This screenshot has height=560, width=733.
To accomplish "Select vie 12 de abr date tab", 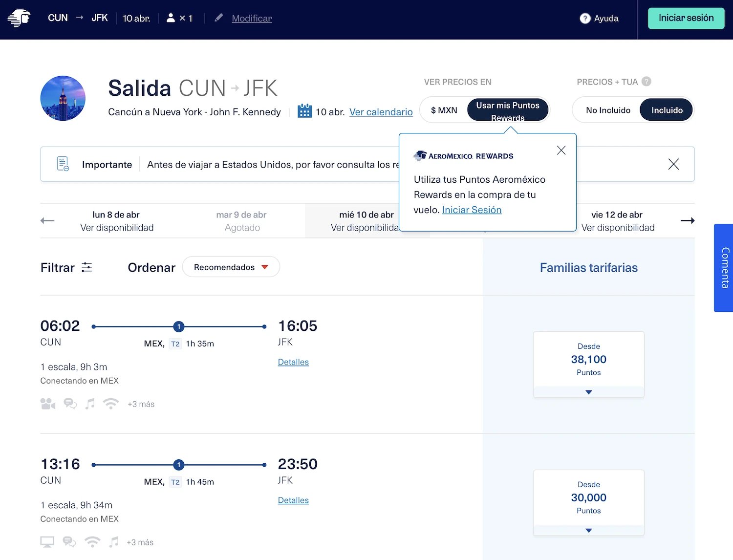I will click(x=617, y=221).
